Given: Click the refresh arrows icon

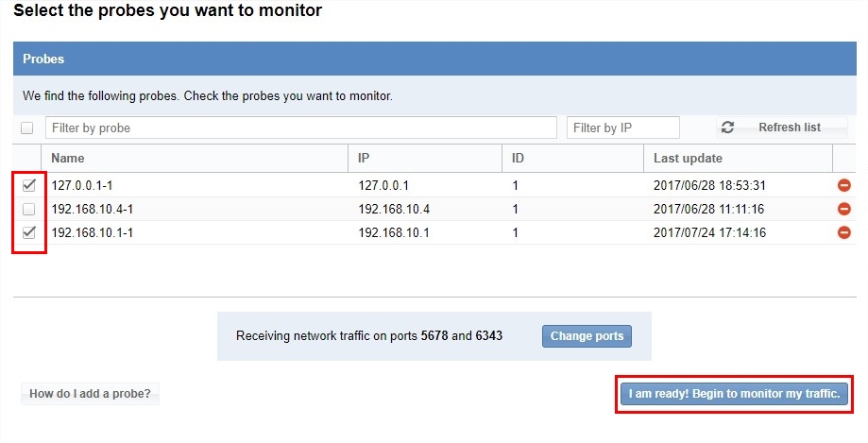Looking at the screenshot, I should 727,128.
